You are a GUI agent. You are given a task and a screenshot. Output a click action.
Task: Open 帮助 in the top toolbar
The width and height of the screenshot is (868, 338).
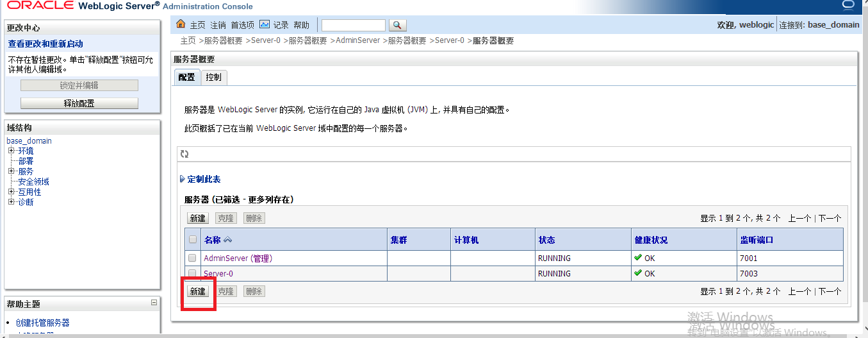[x=301, y=25]
